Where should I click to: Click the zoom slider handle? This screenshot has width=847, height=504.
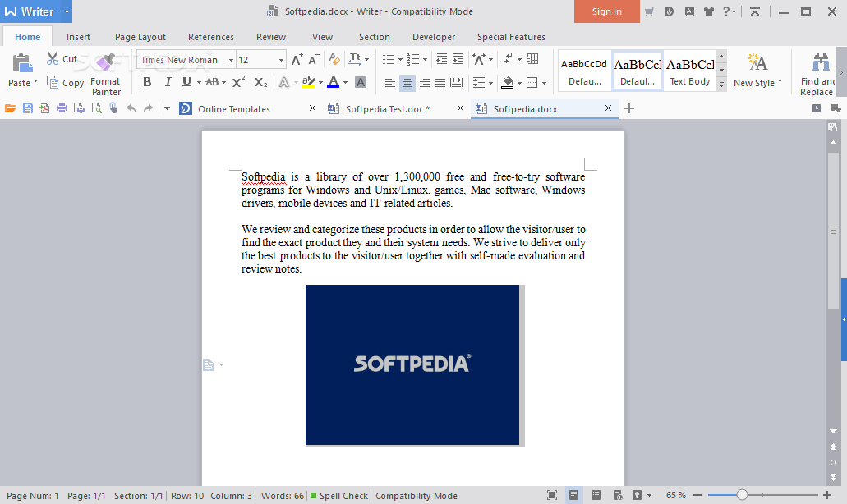[742, 495]
